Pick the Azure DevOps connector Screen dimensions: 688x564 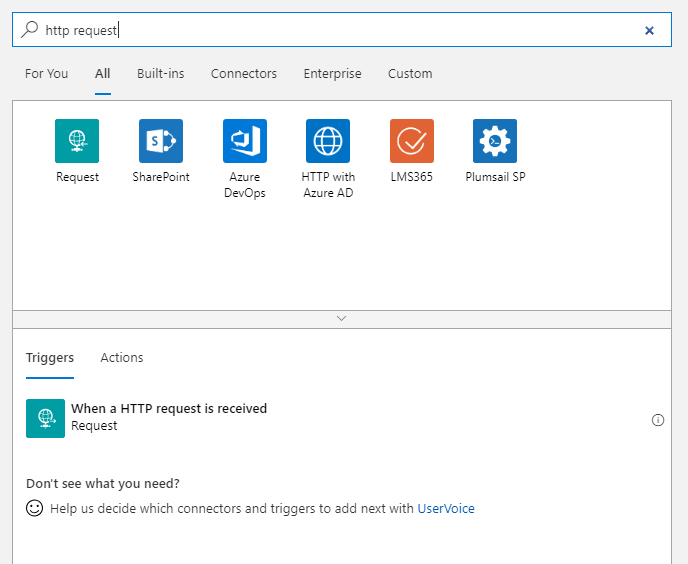tap(245, 141)
